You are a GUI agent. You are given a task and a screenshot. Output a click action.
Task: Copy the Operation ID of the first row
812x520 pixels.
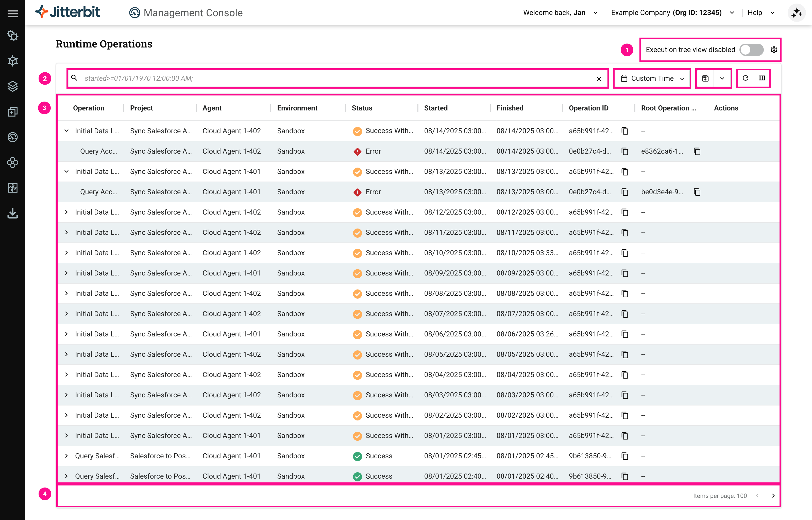pyautogui.click(x=625, y=131)
